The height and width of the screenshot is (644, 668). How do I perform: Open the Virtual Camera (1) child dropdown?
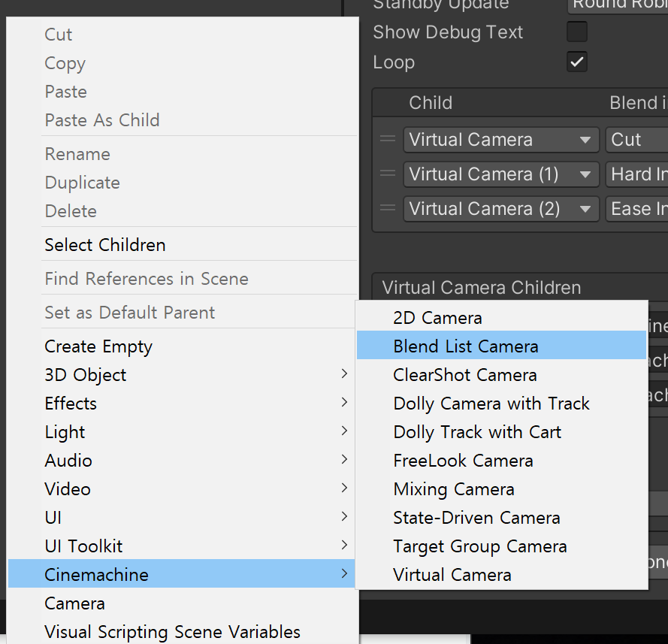click(500, 174)
